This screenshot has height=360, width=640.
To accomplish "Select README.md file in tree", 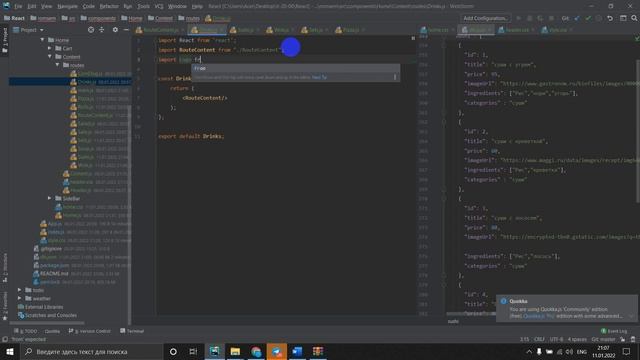I will click(53, 273).
